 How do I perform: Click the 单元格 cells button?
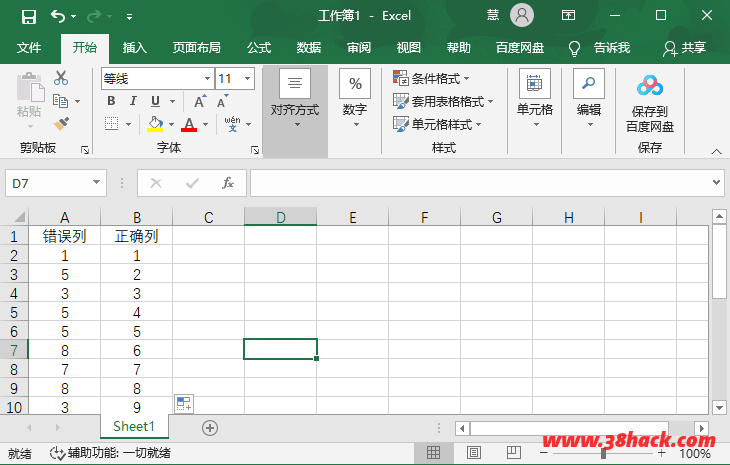(535, 100)
